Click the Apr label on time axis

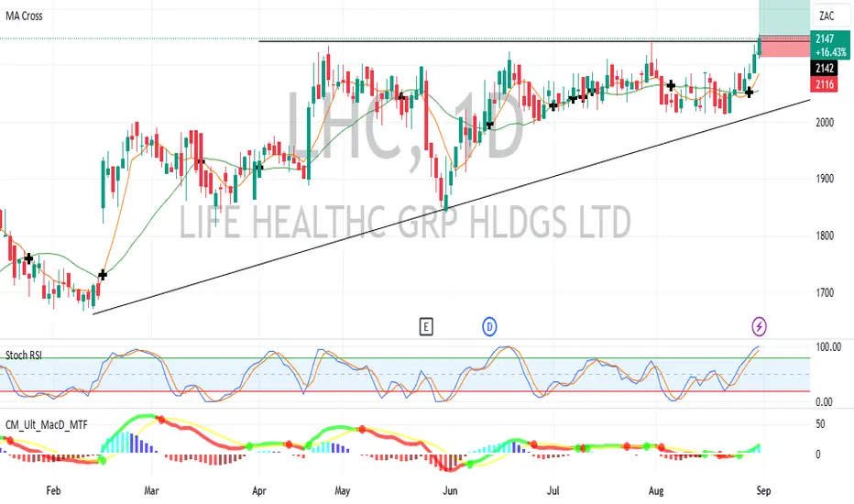[x=259, y=491]
